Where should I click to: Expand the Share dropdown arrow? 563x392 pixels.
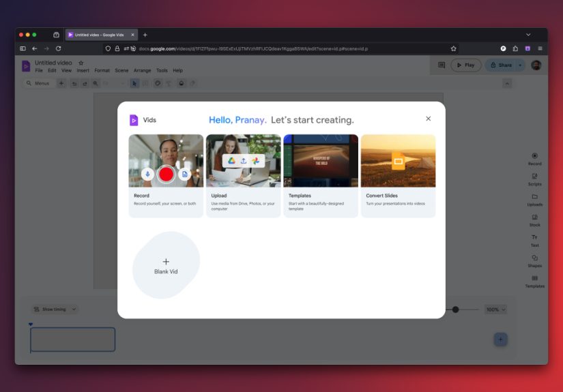(x=520, y=65)
